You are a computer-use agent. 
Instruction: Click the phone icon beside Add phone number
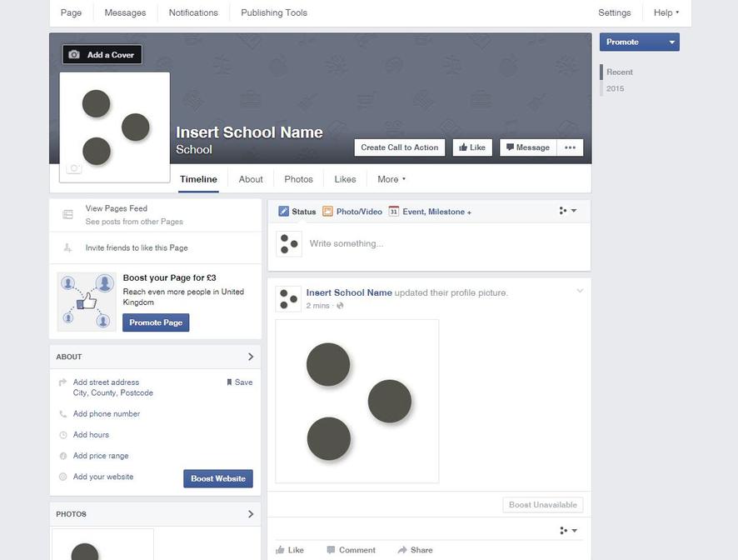[x=63, y=414]
